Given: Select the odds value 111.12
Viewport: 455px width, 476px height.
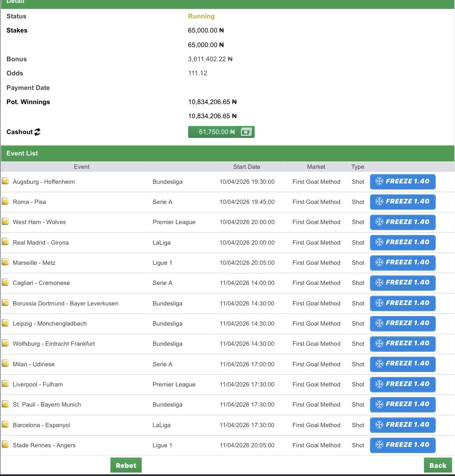Looking at the screenshot, I should point(198,73).
